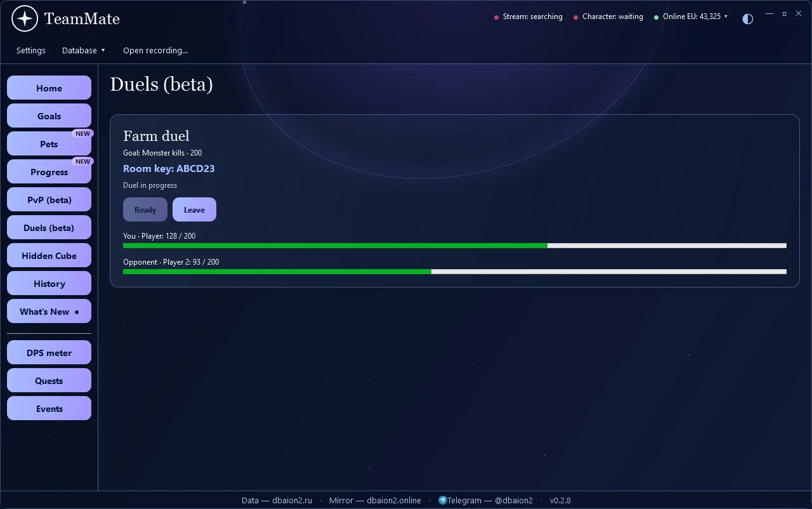The image size is (812, 509).
Task: Switch to the Pets section
Action: pos(49,144)
